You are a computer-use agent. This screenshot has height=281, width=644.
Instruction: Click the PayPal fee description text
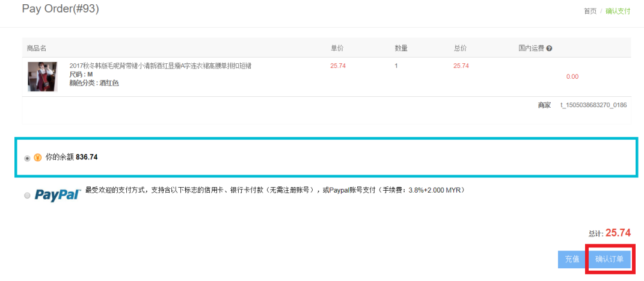pyautogui.click(x=274, y=190)
